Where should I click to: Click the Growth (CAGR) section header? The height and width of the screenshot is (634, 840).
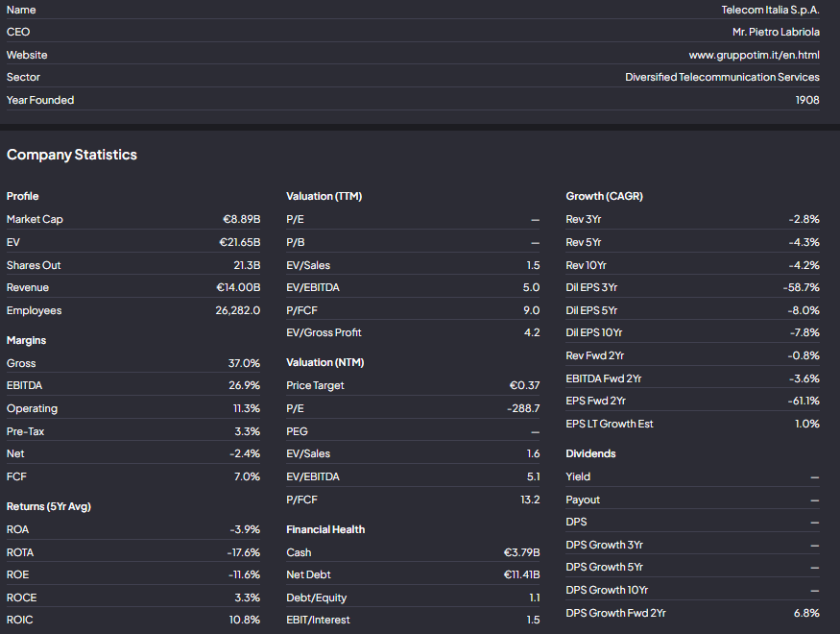point(604,197)
